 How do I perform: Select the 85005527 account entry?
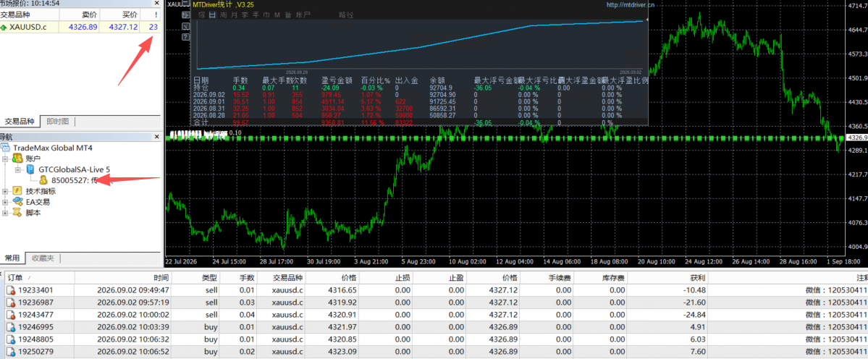[x=74, y=180]
